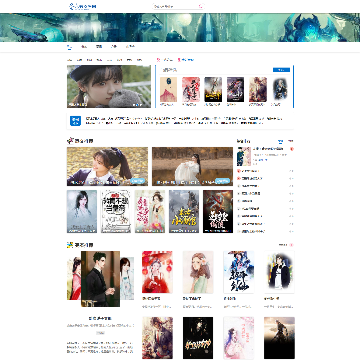Open the red-dressed girl with lanterns book cover
Screen dimensions: 360x360
point(157,272)
